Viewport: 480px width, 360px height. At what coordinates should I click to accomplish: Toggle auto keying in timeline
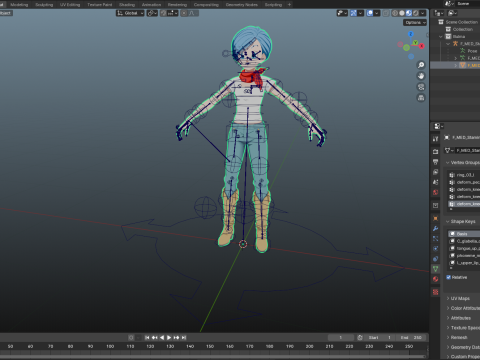(131, 338)
